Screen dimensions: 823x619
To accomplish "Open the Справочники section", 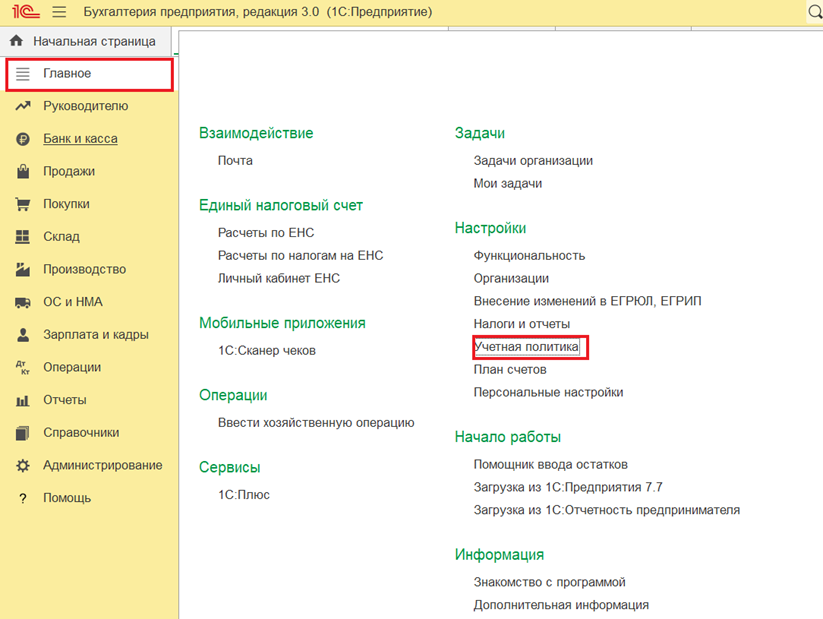I will click(x=81, y=433).
